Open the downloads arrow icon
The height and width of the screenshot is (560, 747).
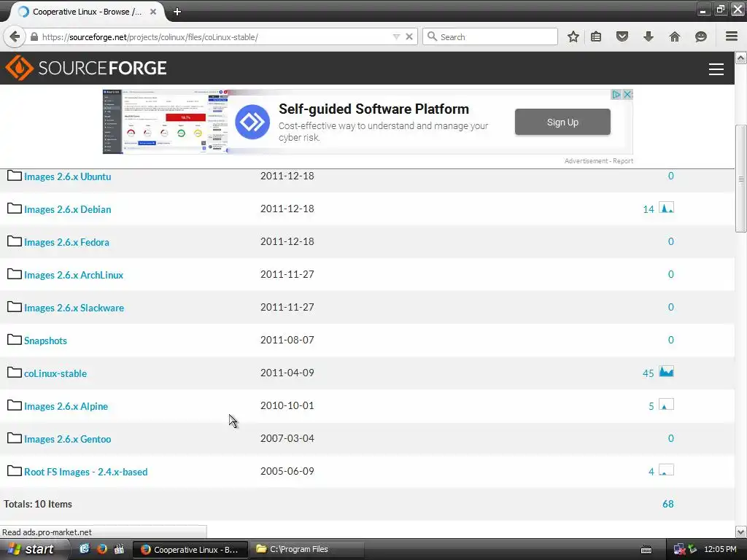648,36
